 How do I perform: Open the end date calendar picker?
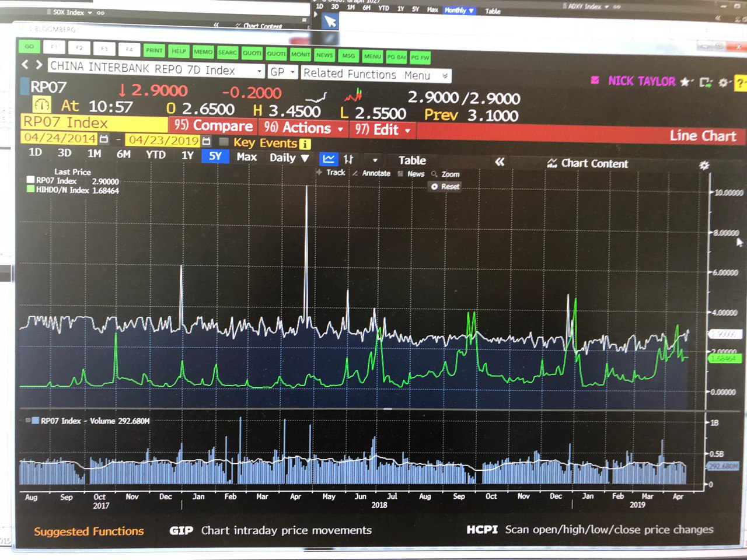(x=206, y=141)
